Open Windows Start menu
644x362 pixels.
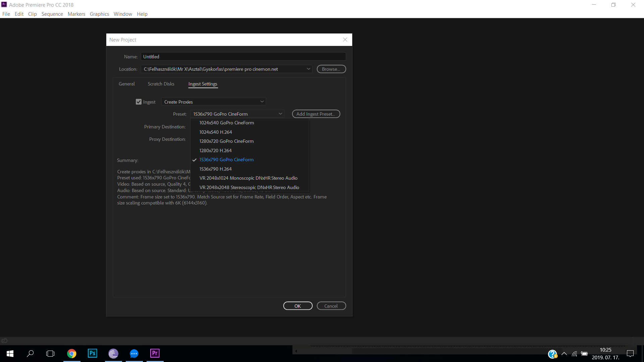click(x=10, y=353)
